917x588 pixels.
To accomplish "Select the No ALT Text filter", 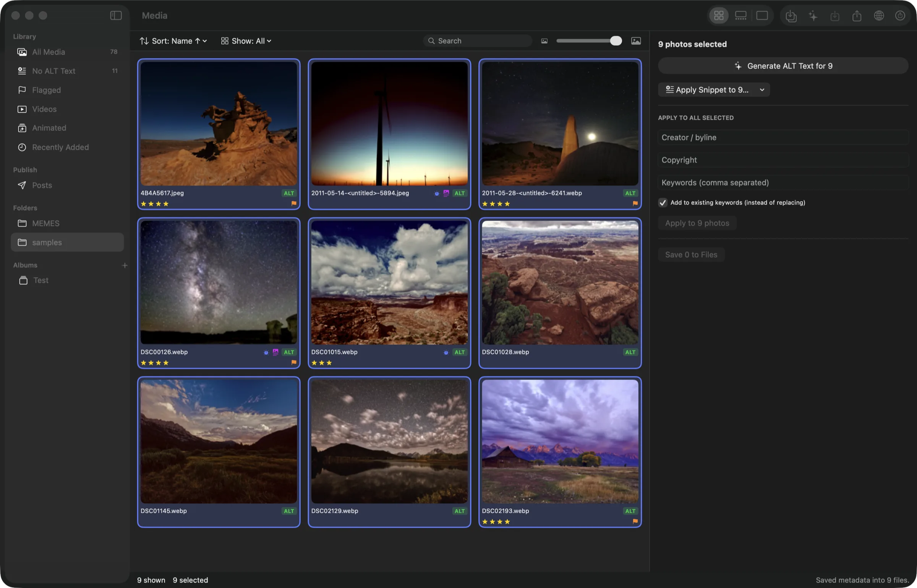I will pos(67,71).
